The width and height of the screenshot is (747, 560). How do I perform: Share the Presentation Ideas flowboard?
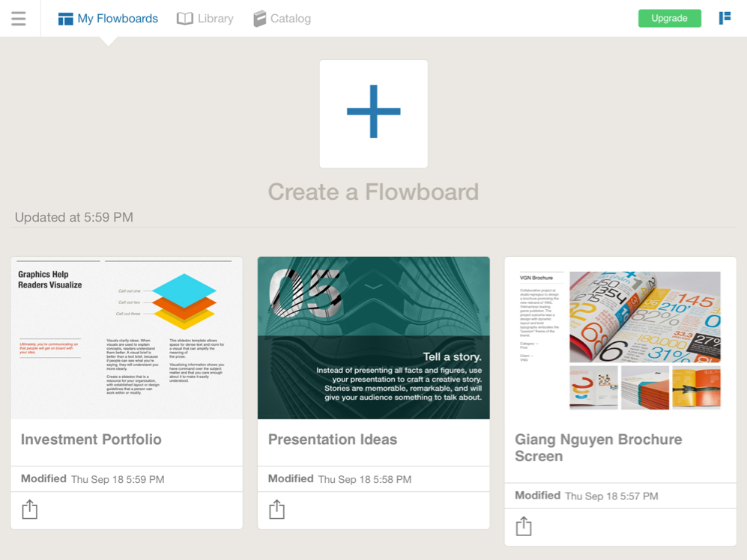pyautogui.click(x=276, y=510)
